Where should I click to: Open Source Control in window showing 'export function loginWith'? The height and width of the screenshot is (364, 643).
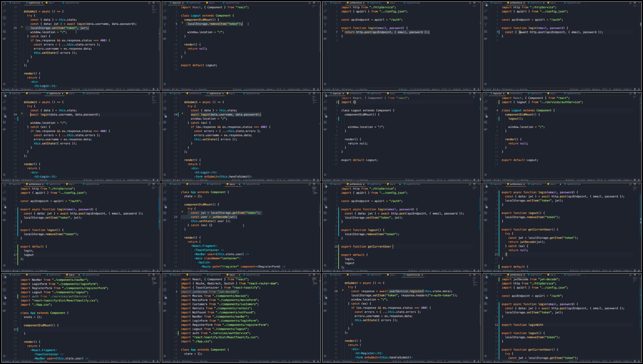point(486,297)
